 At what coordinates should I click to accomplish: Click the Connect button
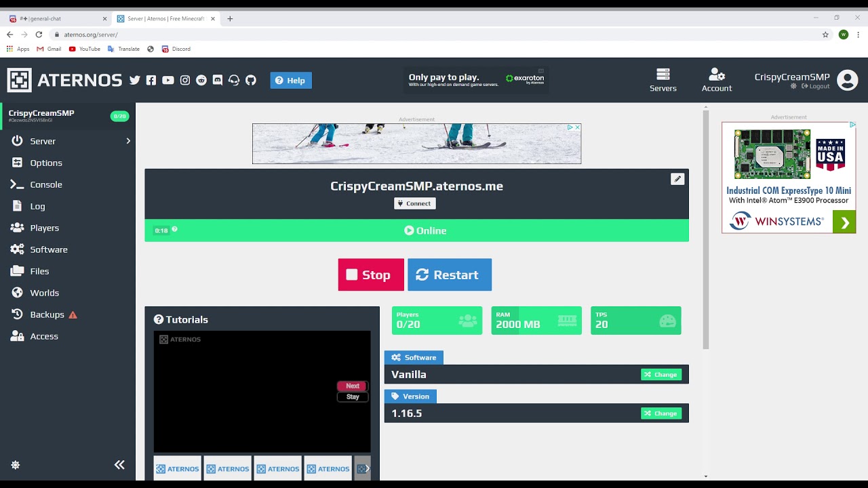point(415,203)
